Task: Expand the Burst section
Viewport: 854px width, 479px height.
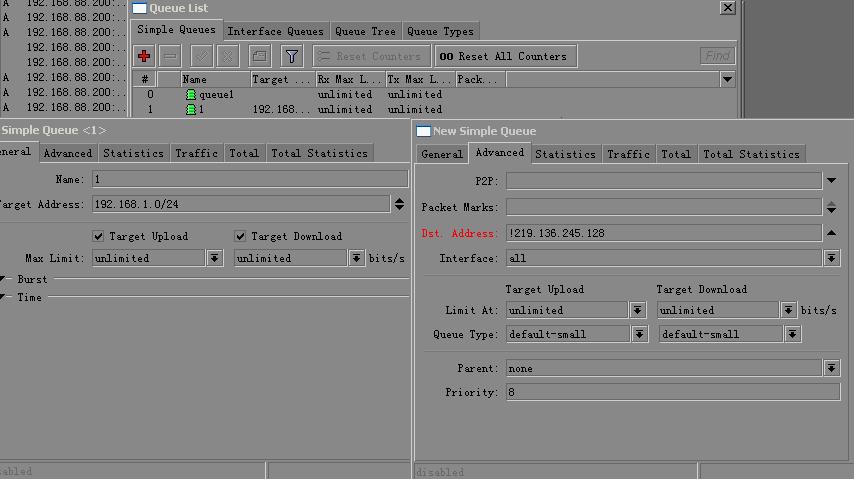Action: coord(3,279)
